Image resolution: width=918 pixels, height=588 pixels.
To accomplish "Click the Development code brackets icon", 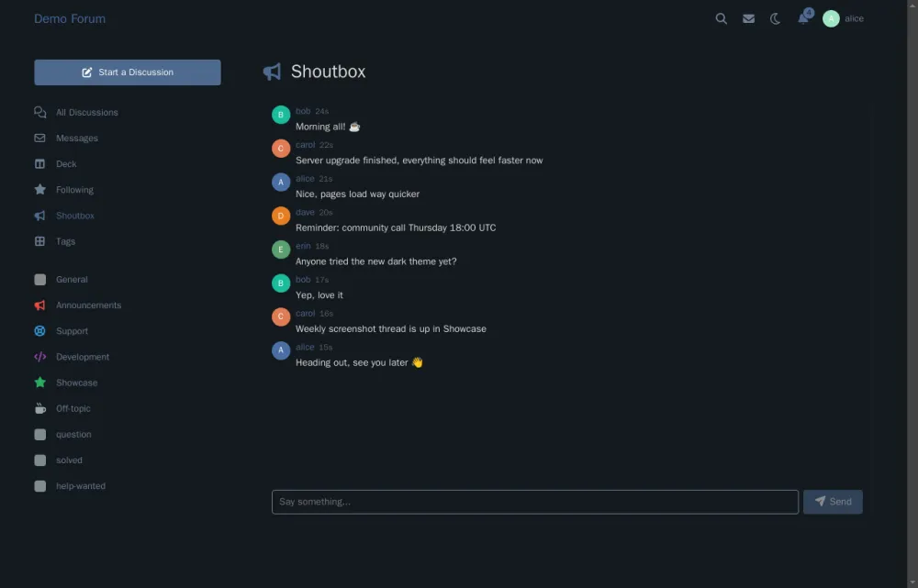I will tap(39, 357).
